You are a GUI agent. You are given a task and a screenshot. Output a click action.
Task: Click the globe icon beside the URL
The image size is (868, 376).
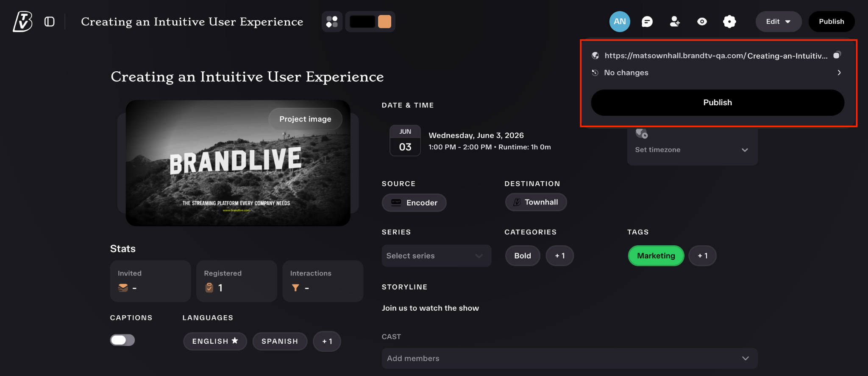pyautogui.click(x=595, y=56)
